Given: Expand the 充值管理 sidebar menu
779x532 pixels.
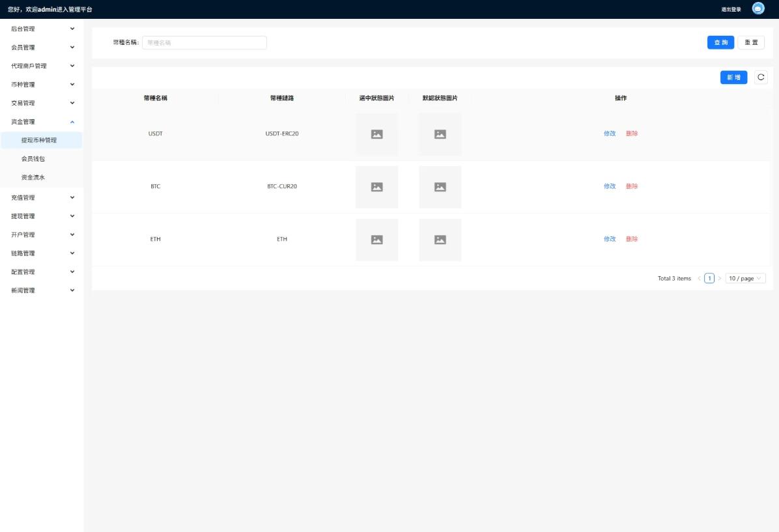Looking at the screenshot, I should (42, 197).
